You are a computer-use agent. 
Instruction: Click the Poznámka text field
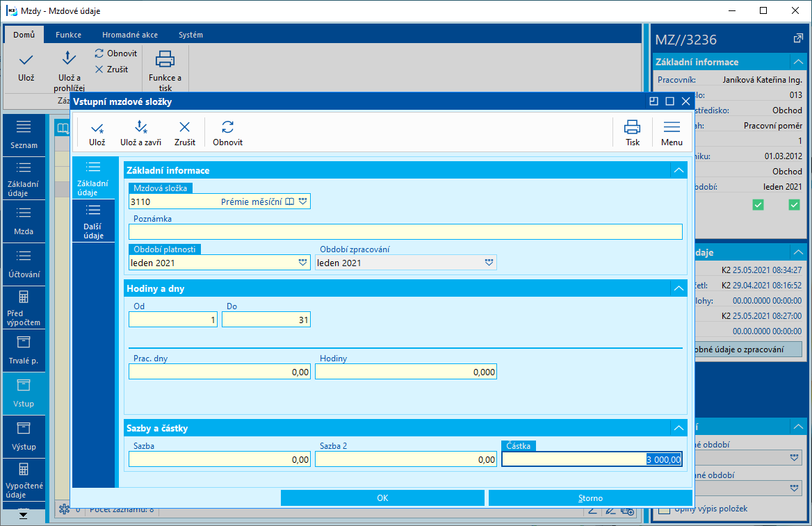click(405, 231)
